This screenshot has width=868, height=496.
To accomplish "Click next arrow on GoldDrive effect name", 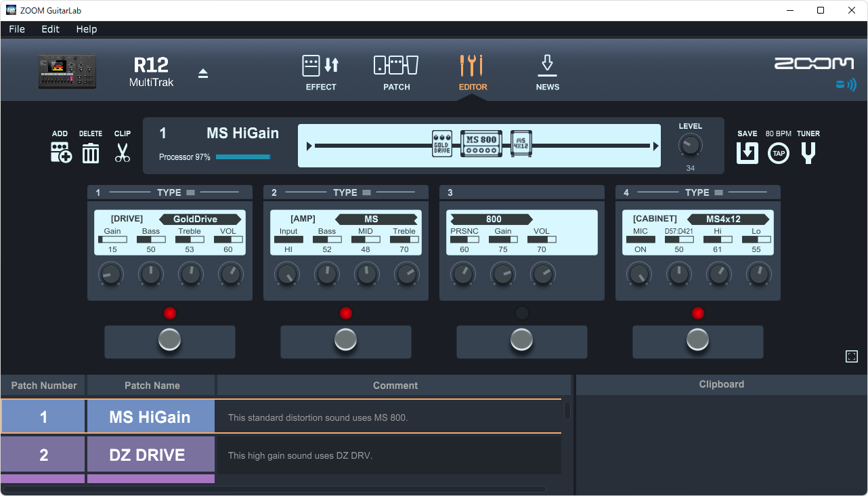I will 237,220.
